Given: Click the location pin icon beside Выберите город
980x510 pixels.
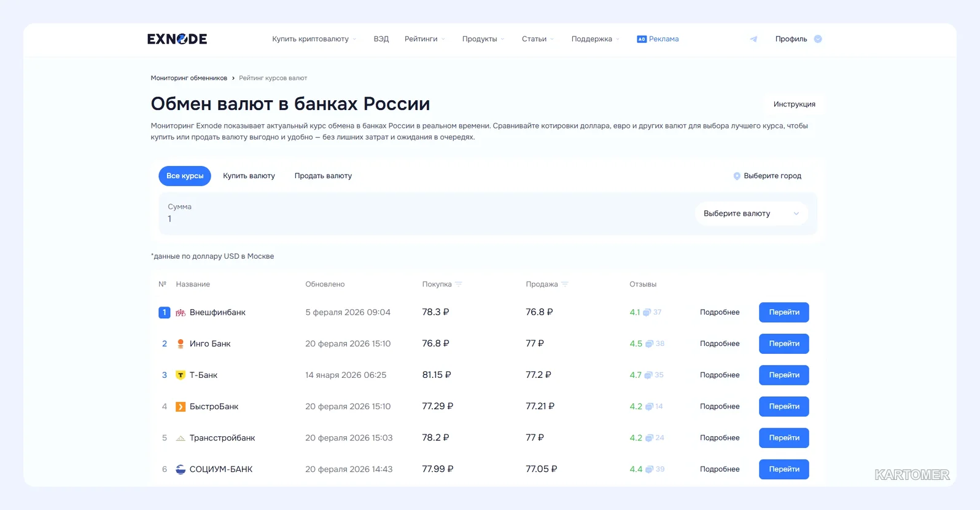Looking at the screenshot, I should pyautogui.click(x=737, y=176).
